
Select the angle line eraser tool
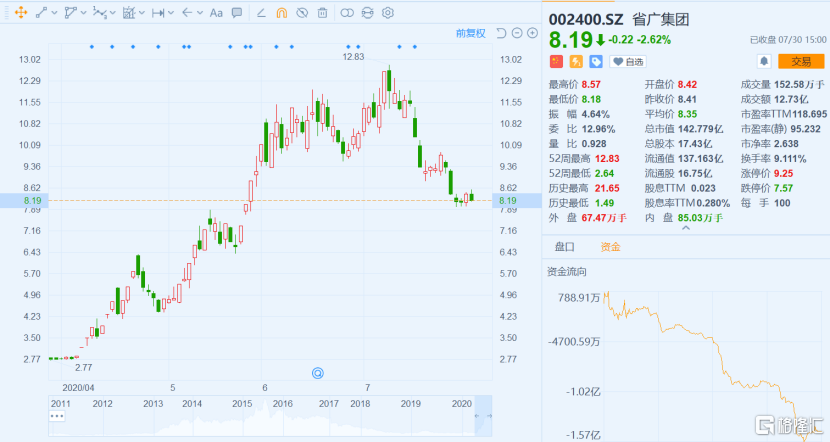pos(261,13)
